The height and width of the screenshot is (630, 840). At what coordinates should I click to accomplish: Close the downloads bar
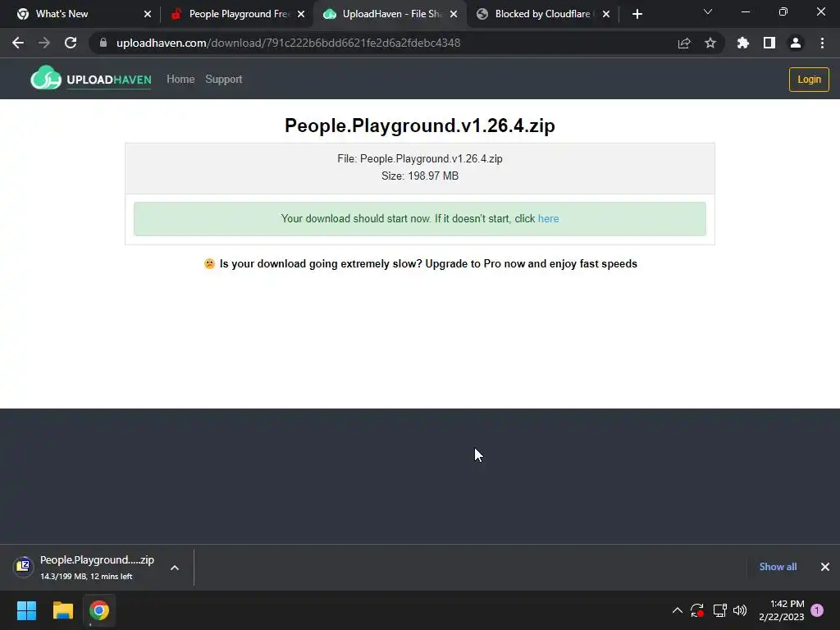pos(825,567)
